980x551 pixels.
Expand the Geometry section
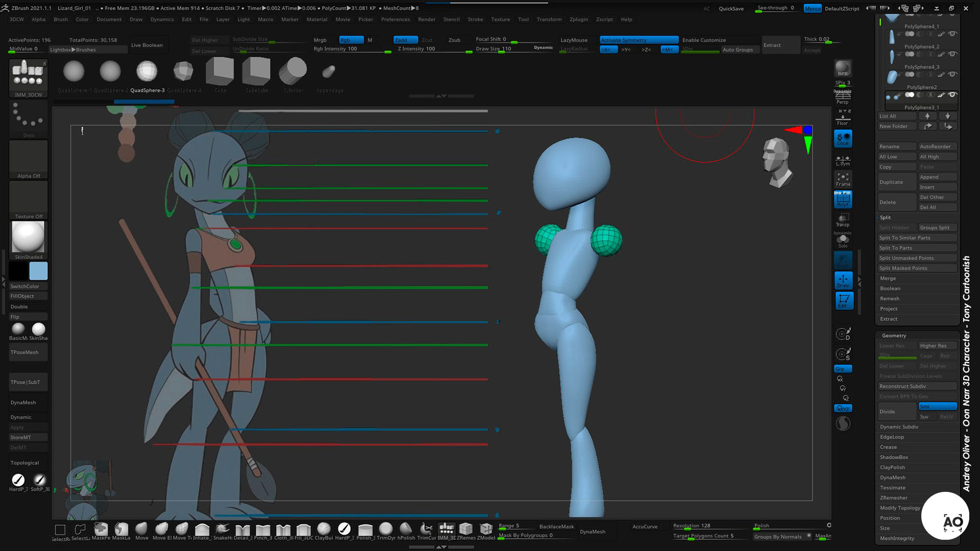(x=894, y=336)
